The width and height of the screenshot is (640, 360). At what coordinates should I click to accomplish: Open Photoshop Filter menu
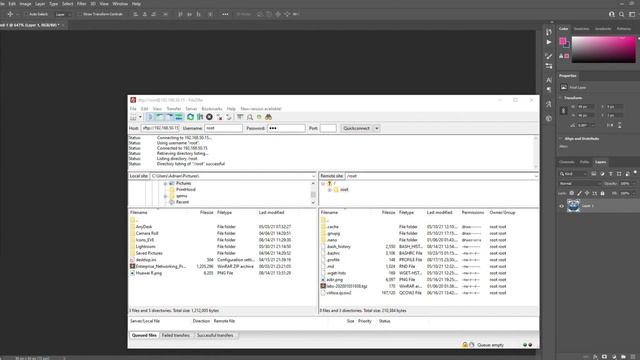(x=82, y=4)
